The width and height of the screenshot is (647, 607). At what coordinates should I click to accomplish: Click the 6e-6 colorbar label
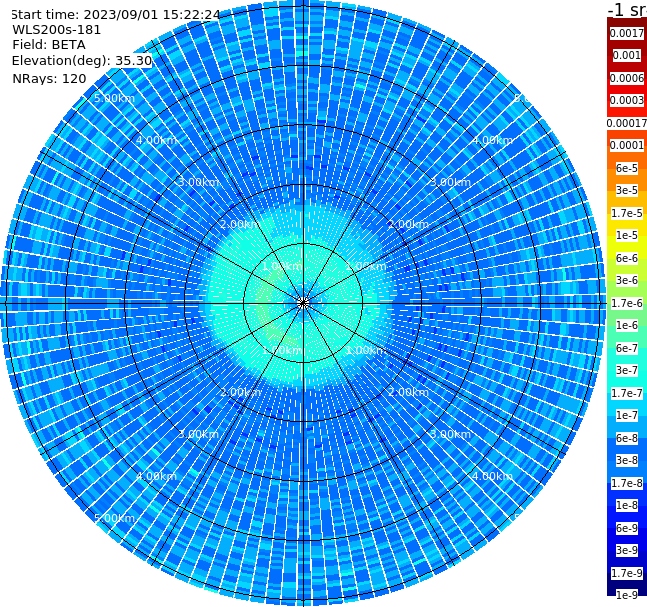coord(627,258)
